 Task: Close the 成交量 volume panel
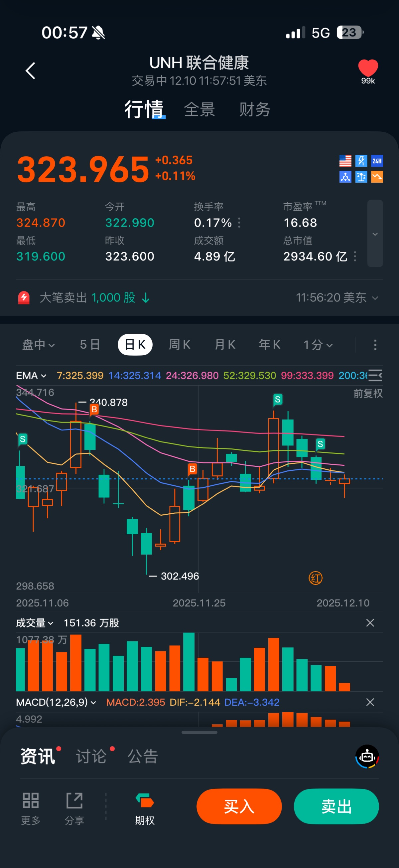pyautogui.click(x=370, y=623)
